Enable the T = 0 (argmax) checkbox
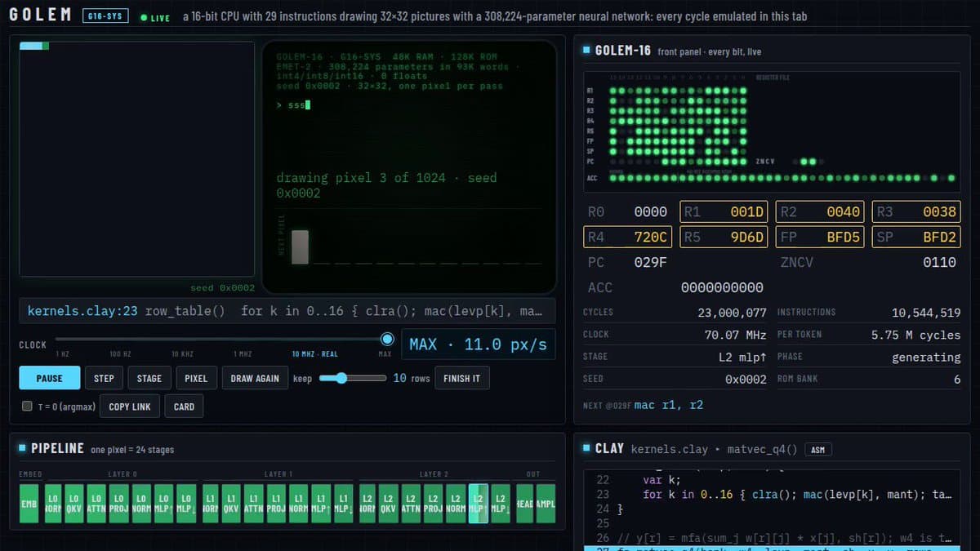 click(27, 407)
